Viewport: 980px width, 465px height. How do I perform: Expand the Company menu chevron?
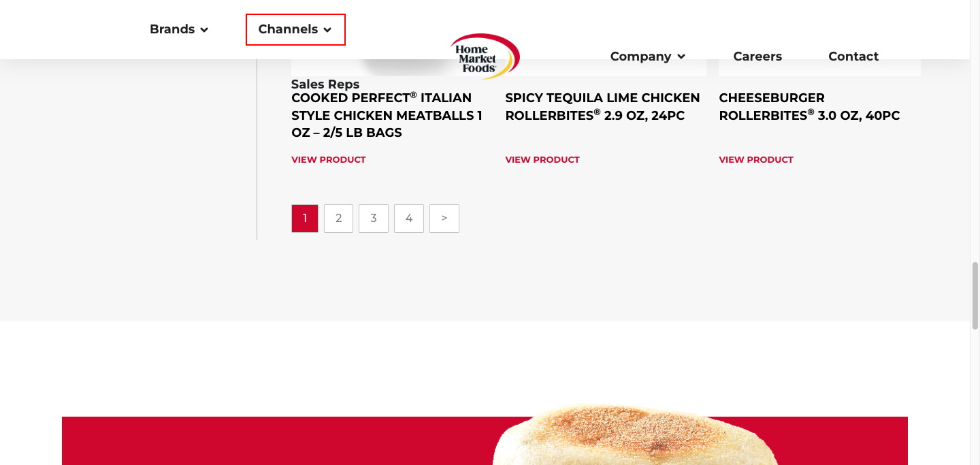click(681, 57)
